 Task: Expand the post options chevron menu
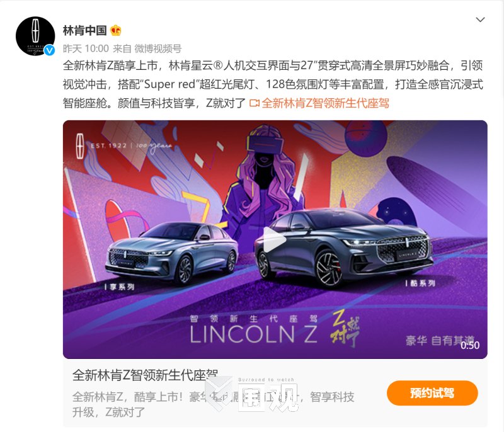click(480, 20)
